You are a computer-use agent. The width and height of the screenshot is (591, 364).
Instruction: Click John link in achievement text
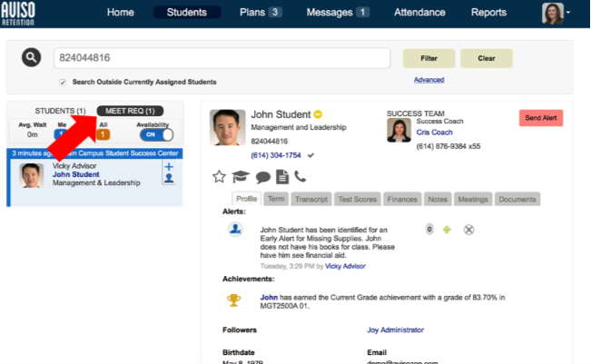pyautogui.click(x=269, y=298)
